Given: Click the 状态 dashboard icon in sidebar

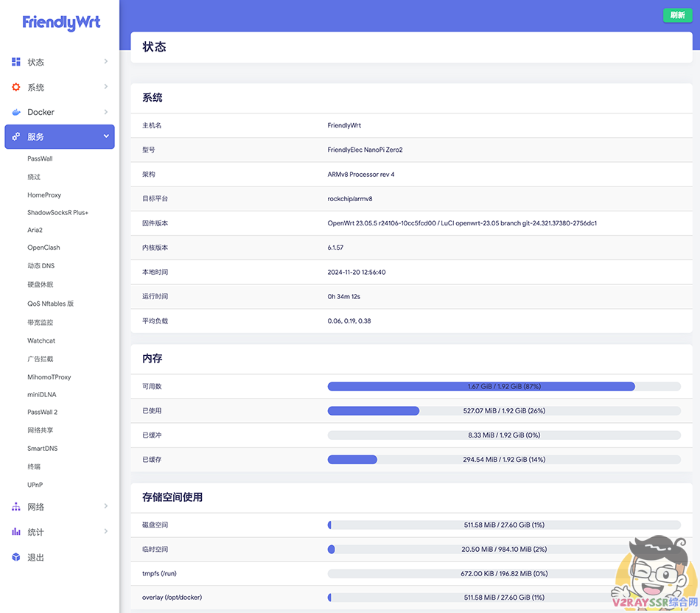Looking at the screenshot, I should [x=16, y=62].
